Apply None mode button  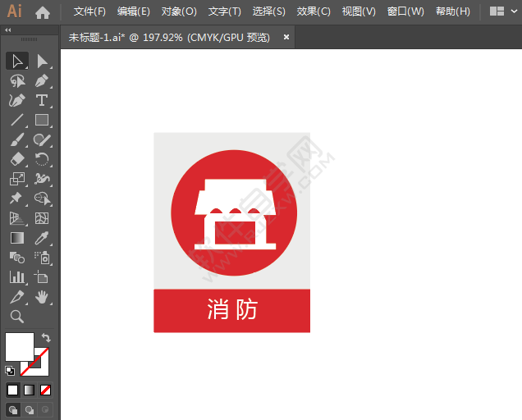(46, 390)
